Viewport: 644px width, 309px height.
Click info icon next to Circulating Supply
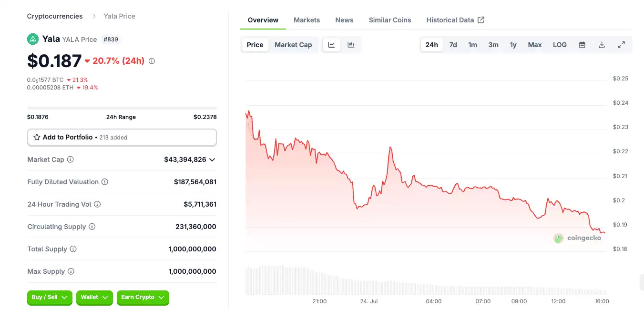92,227
